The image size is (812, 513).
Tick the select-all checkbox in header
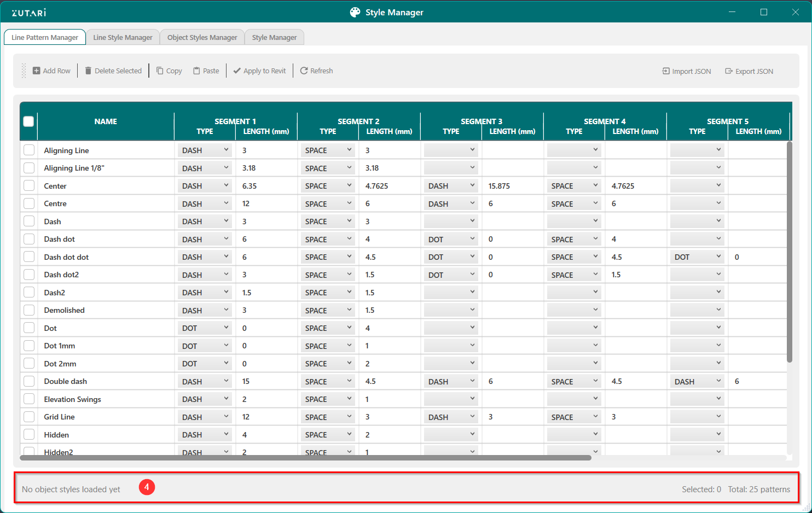[x=29, y=121]
